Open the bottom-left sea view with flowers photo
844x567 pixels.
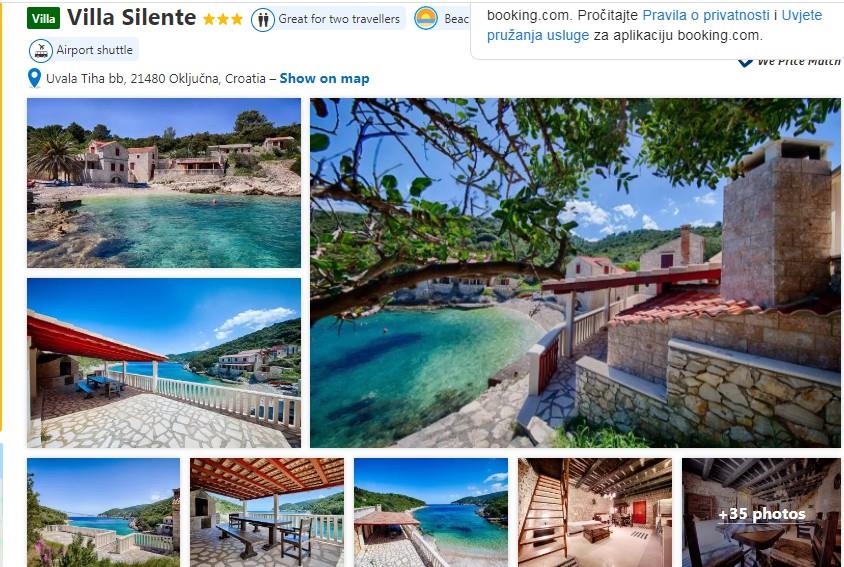click(103, 512)
